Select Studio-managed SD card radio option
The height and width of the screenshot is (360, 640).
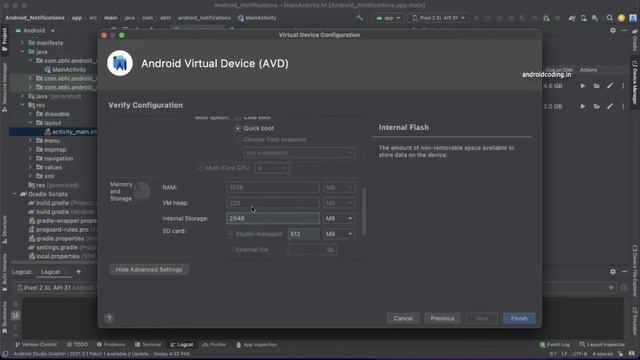coord(230,234)
